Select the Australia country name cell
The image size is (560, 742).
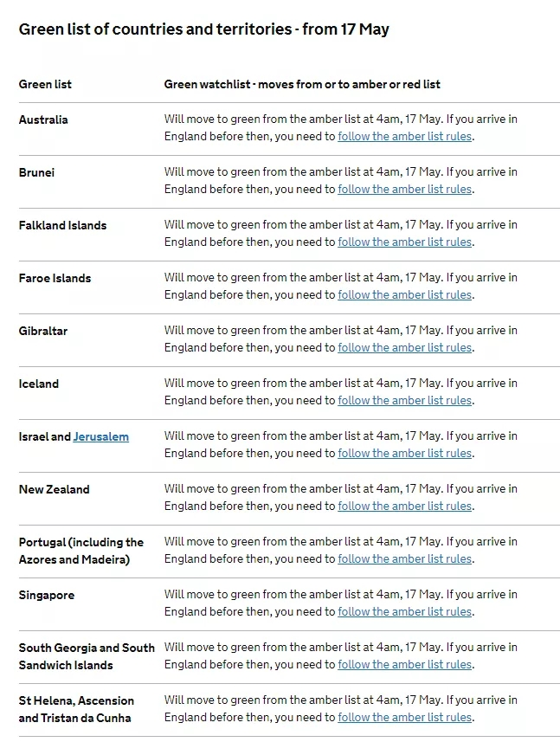coord(43,119)
